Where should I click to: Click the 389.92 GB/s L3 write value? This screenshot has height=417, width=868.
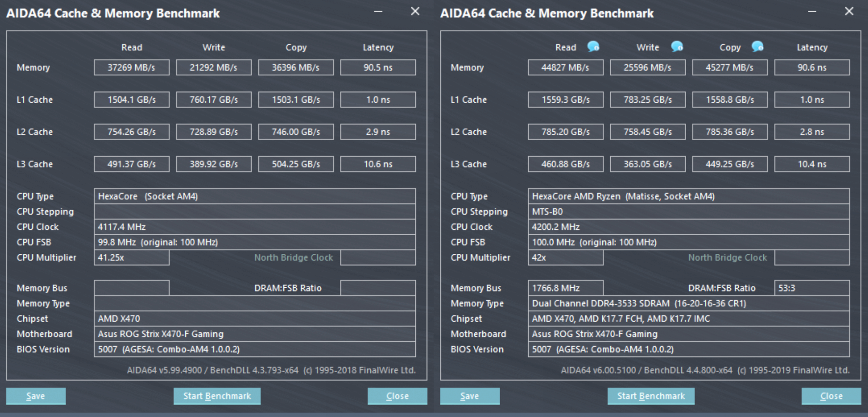(x=214, y=164)
